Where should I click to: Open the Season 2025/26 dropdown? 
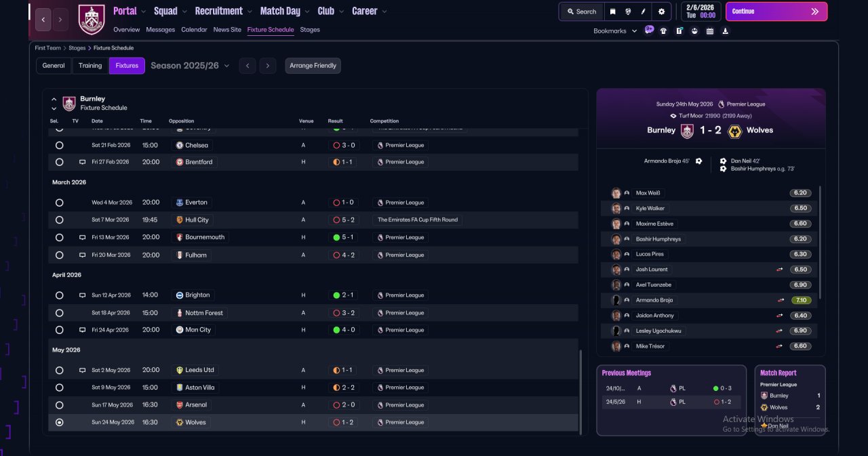point(190,66)
